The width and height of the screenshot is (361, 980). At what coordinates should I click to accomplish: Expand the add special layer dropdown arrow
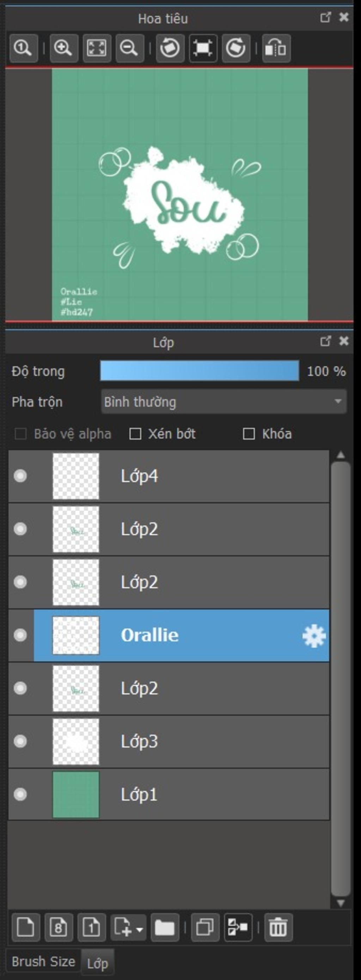pyautogui.click(x=140, y=929)
